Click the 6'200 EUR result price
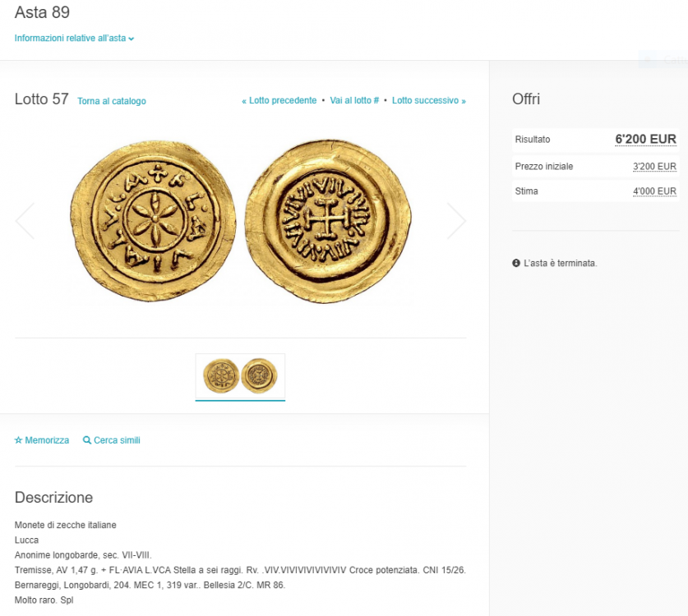688x616 pixels. click(645, 140)
